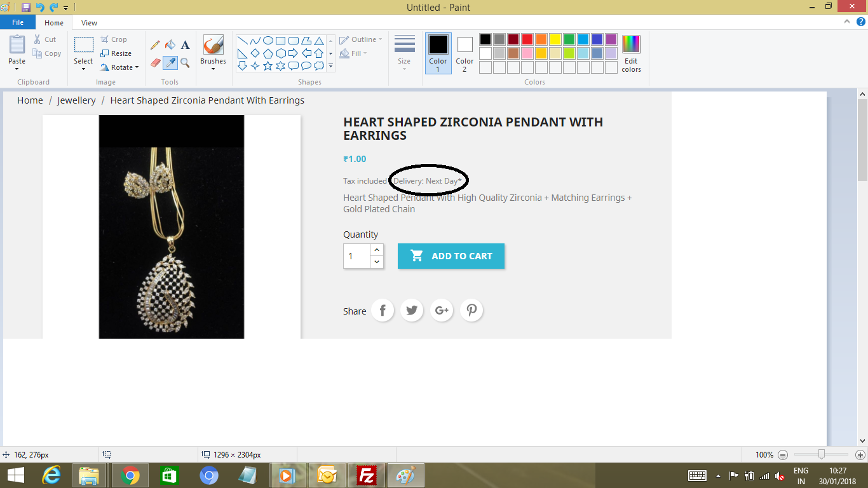The width and height of the screenshot is (868, 488).
Task: Open the Windows Start menu
Action: 16,475
